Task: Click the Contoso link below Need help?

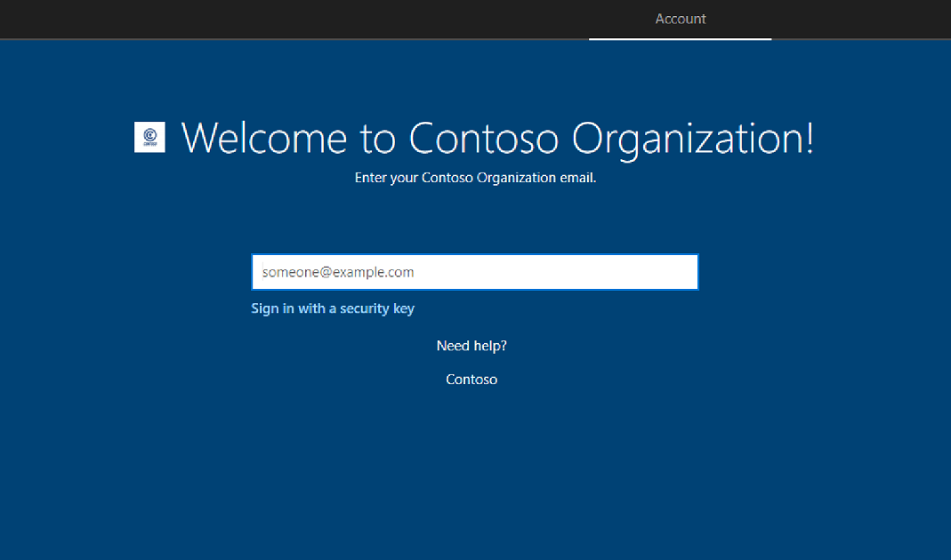Action: point(471,379)
